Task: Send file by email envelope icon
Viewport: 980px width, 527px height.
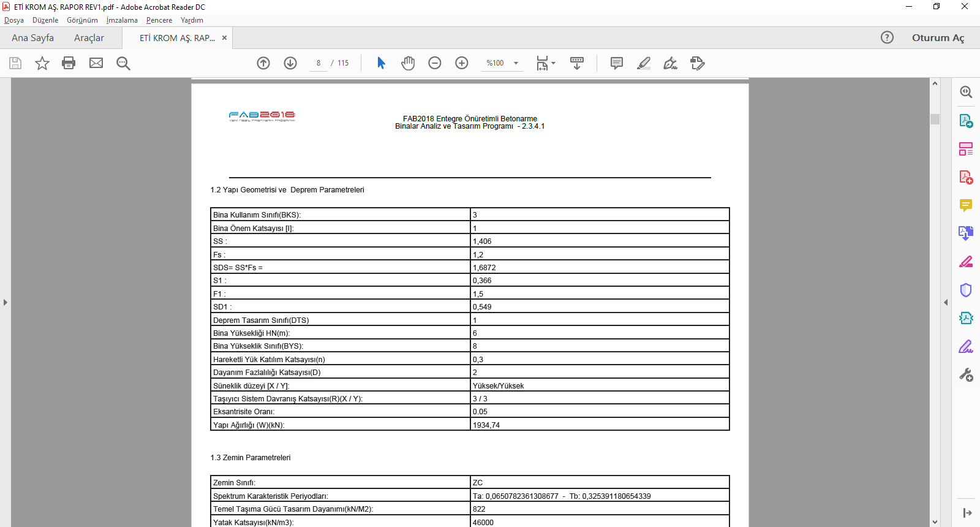Action: [96, 63]
